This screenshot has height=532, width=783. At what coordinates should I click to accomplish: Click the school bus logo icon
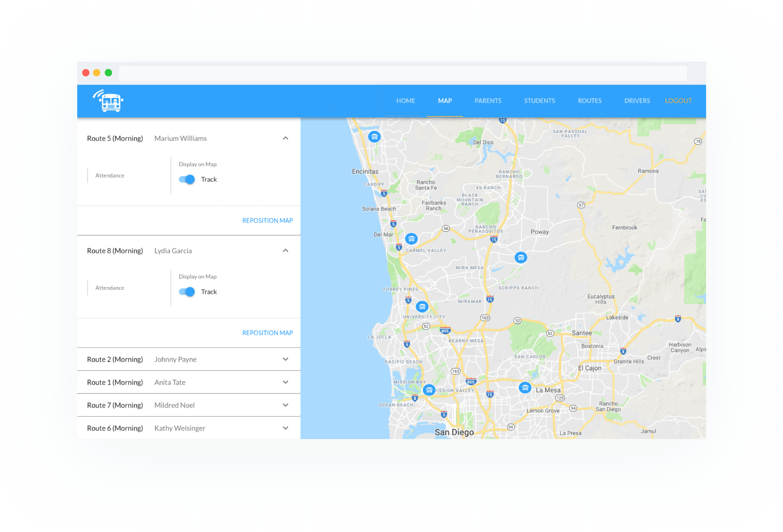[x=108, y=101]
